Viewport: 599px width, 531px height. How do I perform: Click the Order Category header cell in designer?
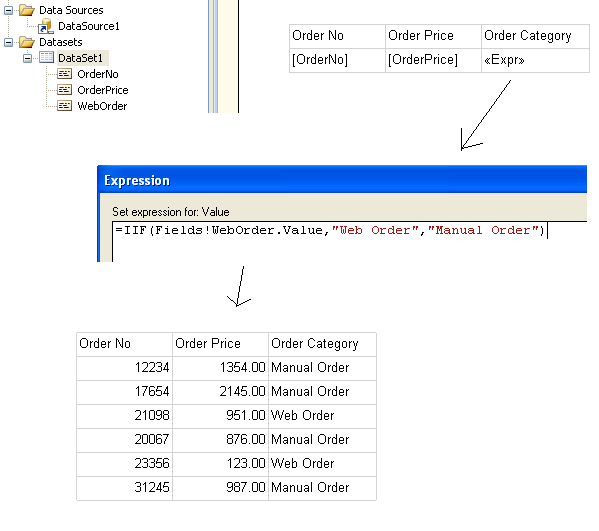pyautogui.click(x=535, y=36)
